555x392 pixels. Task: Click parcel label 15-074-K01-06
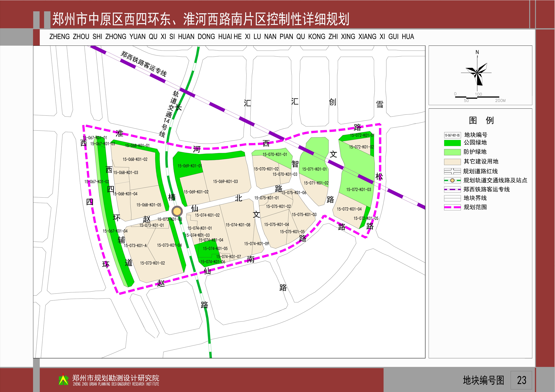(x=213, y=262)
